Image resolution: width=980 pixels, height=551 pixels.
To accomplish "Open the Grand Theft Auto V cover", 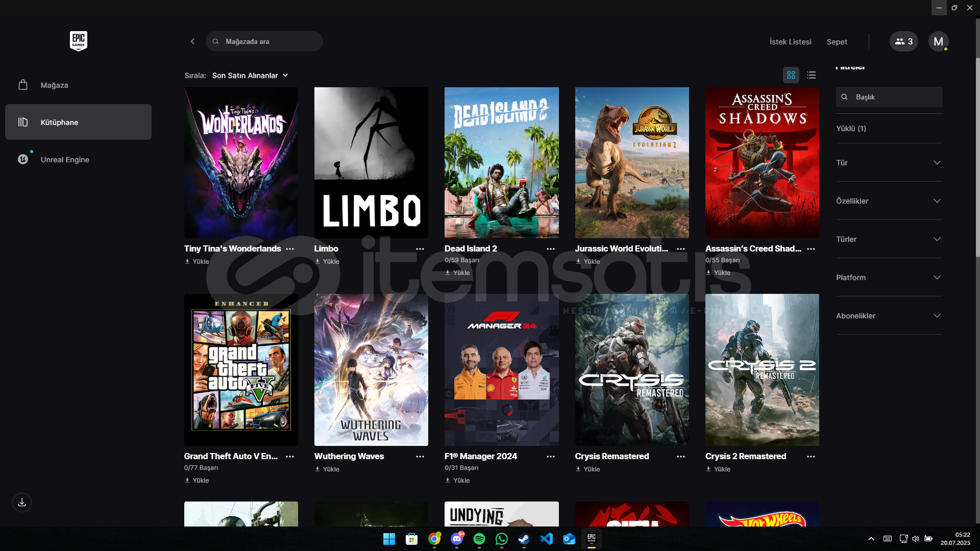I will pyautogui.click(x=241, y=370).
